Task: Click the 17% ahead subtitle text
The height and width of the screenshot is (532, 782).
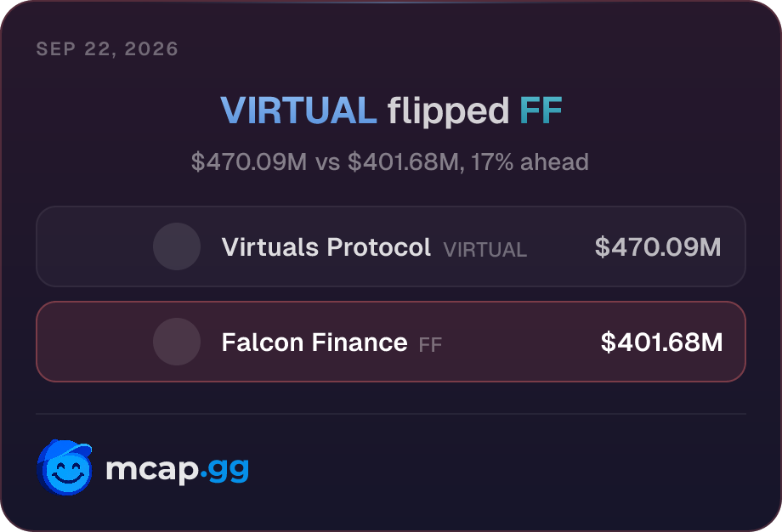Action: tap(530, 162)
